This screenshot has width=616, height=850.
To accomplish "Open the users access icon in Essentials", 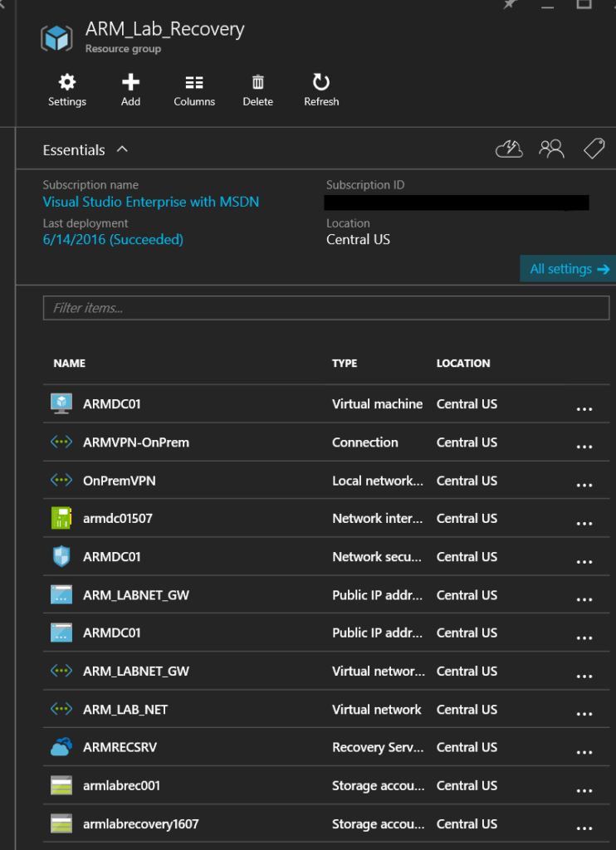I will (x=551, y=149).
